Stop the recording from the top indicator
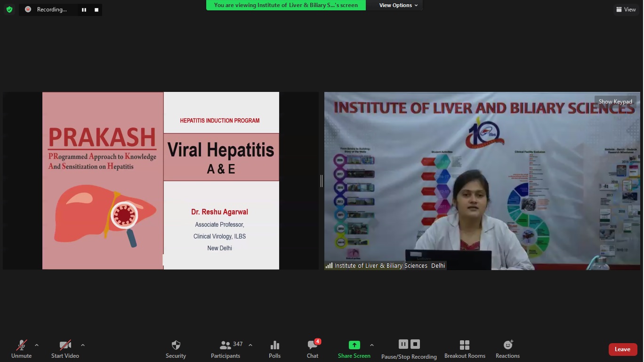 97,9
